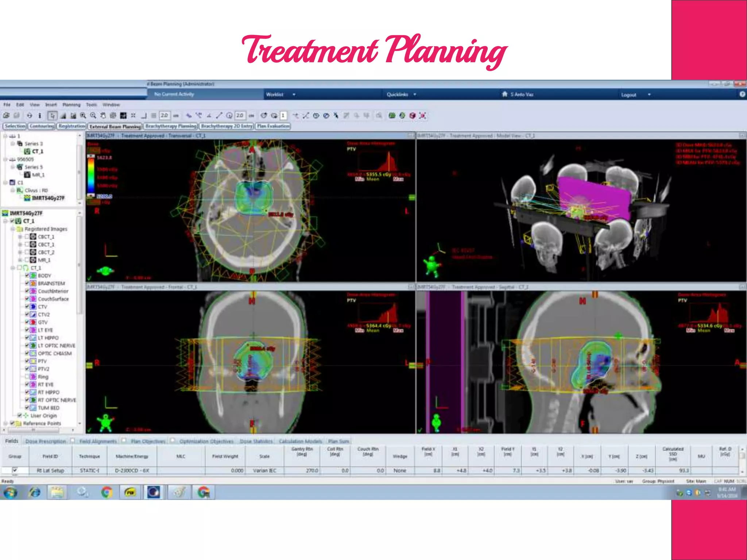This screenshot has height=560, width=747.
Task: Open the Insert menu
Action: [x=51, y=105]
